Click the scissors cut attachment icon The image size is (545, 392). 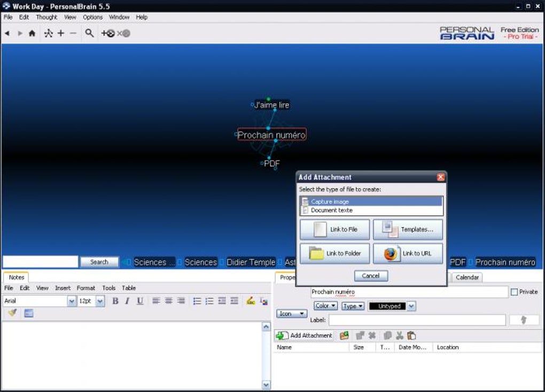pyautogui.click(x=399, y=335)
